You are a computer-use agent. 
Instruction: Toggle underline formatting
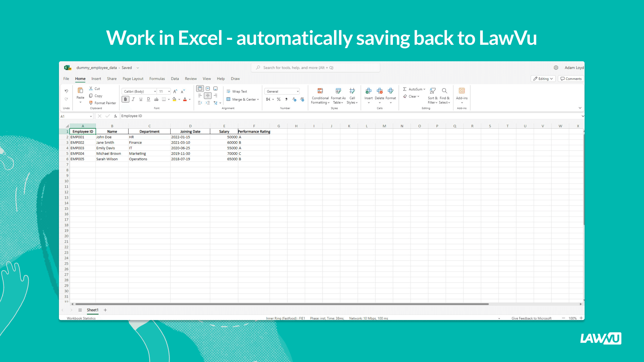141,99
